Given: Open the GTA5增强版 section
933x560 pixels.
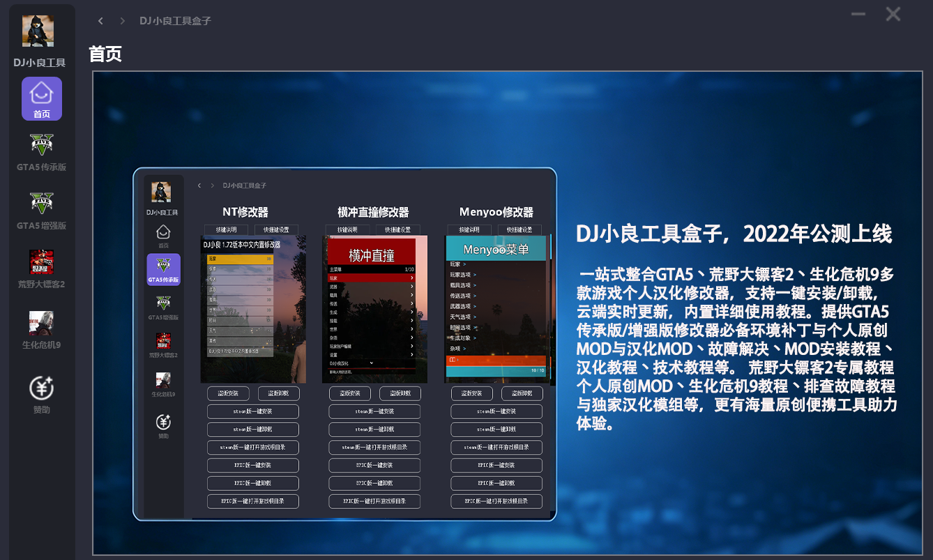Looking at the screenshot, I should tap(42, 211).
